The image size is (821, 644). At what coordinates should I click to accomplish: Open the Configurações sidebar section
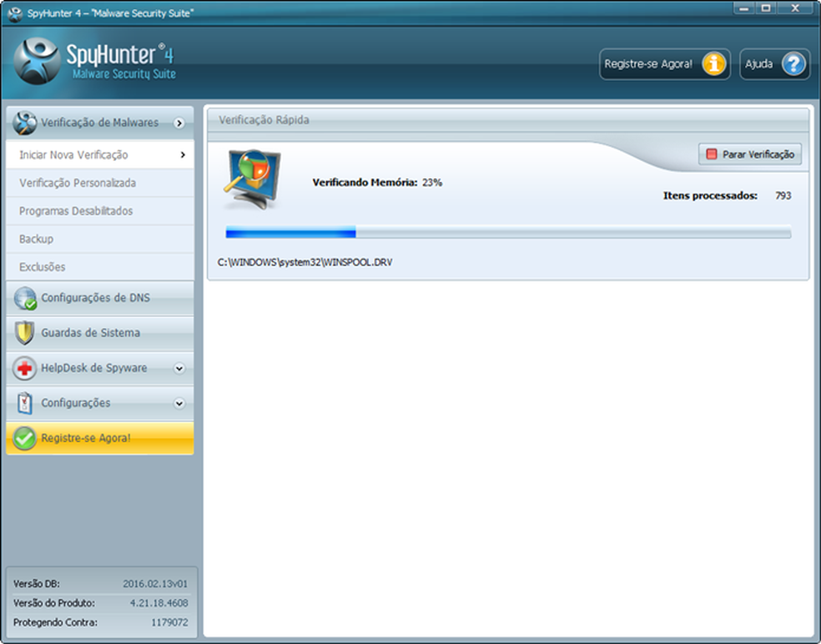pyautogui.click(x=100, y=403)
